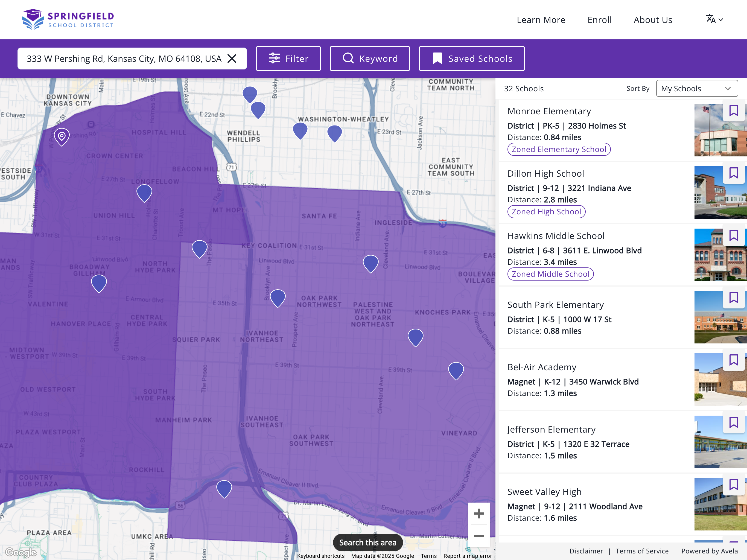
Task: Open the language translation selector
Action: pos(714,19)
